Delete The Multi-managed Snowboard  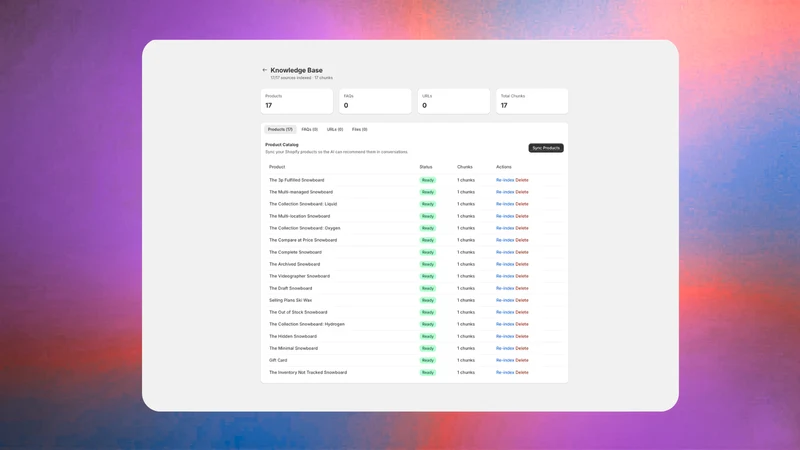[522, 192]
